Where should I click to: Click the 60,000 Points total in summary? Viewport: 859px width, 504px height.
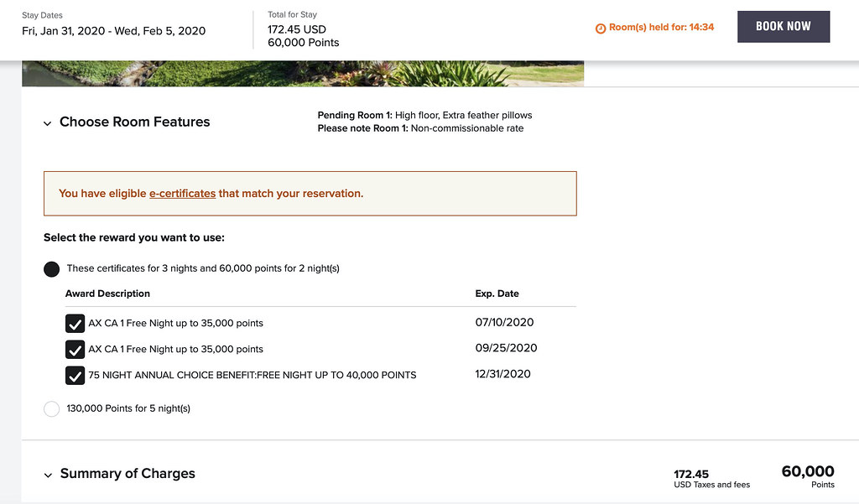click(x=807, y=472)
